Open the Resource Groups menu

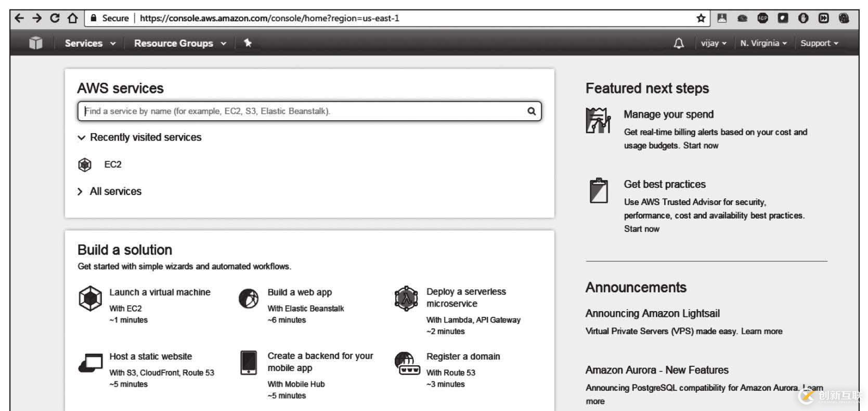[180, 43]
